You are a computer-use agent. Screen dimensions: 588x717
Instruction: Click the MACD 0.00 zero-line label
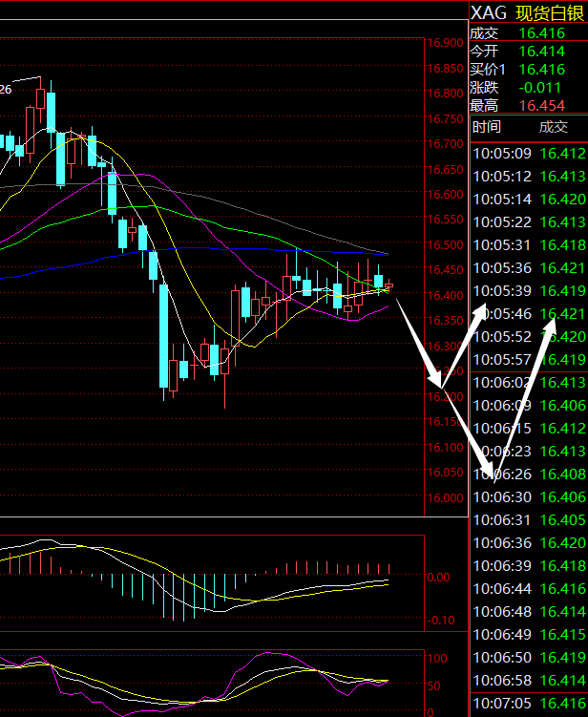click(440, 578)
